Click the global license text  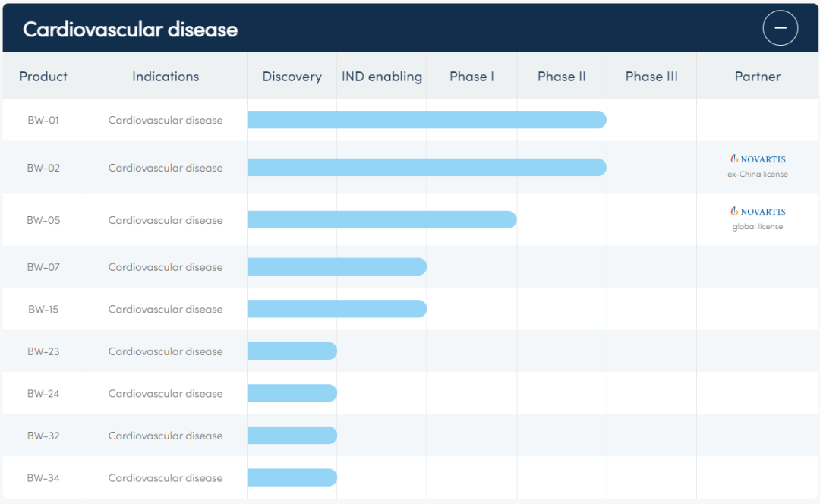coord(758,227)
